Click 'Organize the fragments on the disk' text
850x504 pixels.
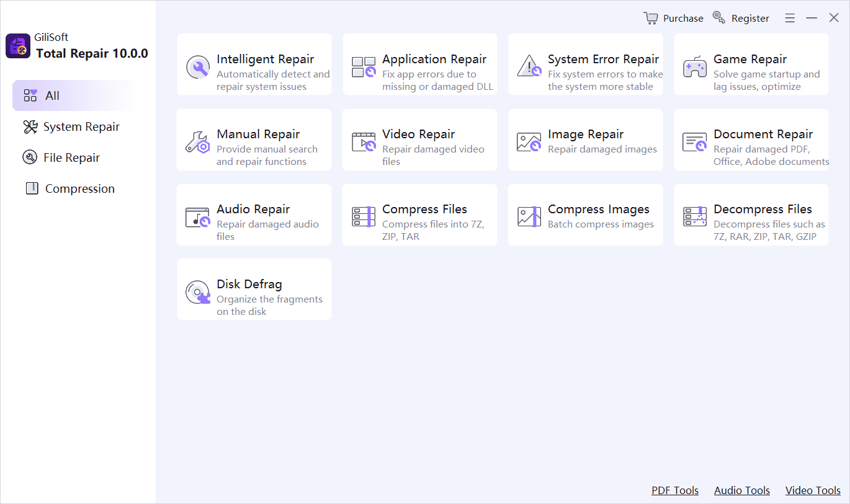point(269,306)
